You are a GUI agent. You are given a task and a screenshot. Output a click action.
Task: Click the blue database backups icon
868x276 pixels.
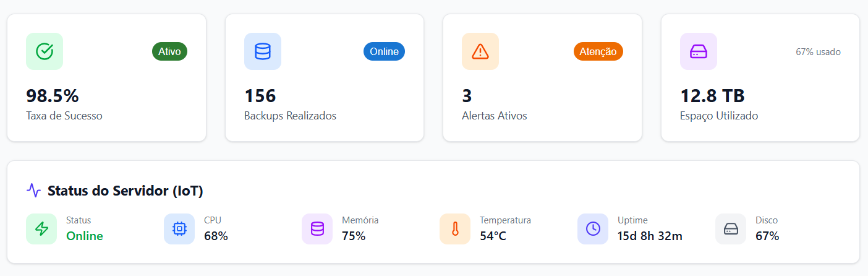tap(263, 51)
